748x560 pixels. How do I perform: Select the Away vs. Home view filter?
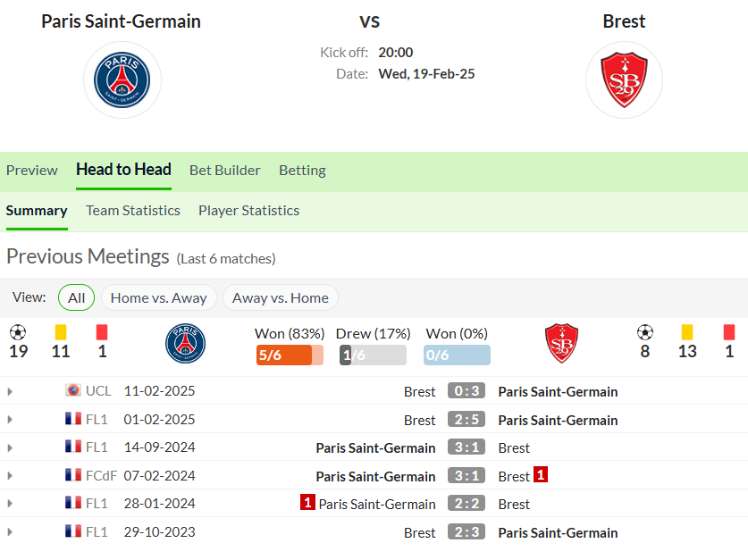pyautogui.click(x=281, y=298)
